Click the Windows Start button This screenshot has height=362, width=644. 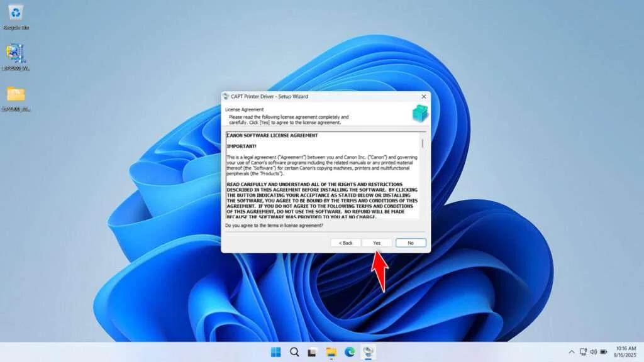click(x=276, y=352)
